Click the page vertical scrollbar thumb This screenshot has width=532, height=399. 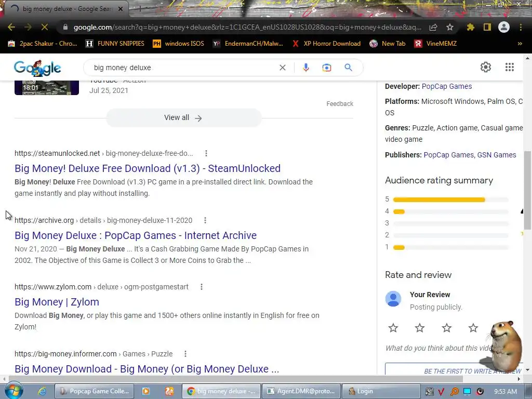(x=527, y=190)
